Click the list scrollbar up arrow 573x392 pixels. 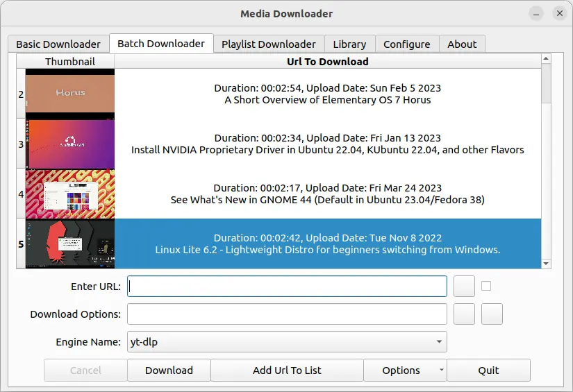pos(546,60)
